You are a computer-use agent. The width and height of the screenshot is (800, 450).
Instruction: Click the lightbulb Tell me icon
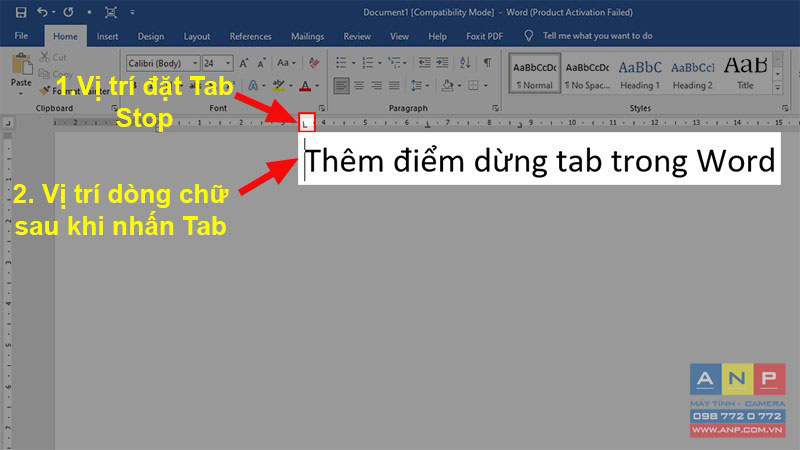529,36
